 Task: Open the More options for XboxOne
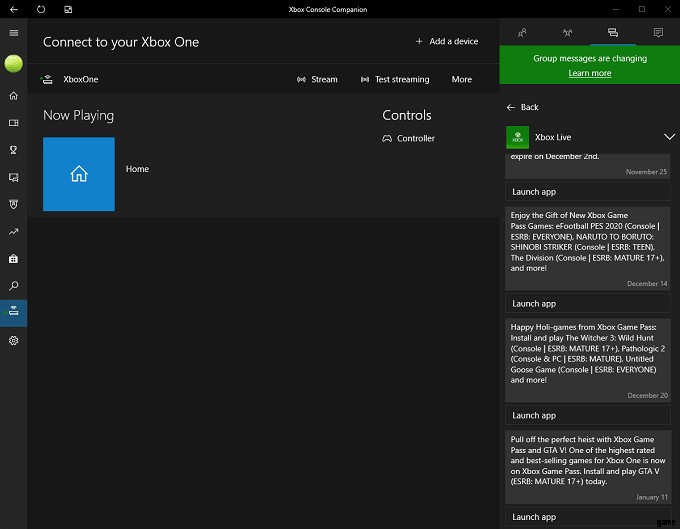[x=461, y=79]
